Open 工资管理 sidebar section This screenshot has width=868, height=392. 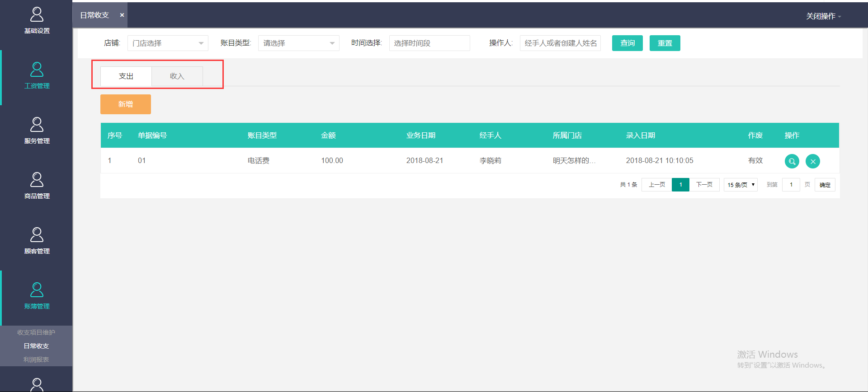pos(37,76)
